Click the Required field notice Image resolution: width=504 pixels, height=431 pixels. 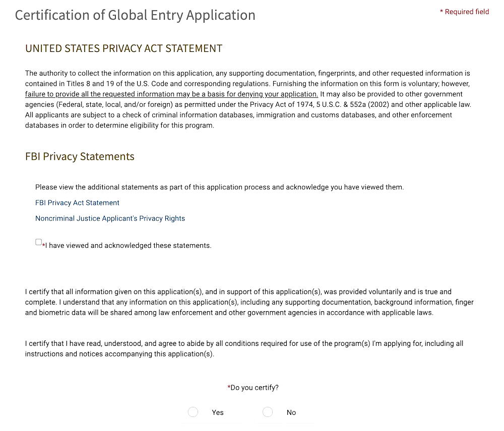tap(464, 12)
